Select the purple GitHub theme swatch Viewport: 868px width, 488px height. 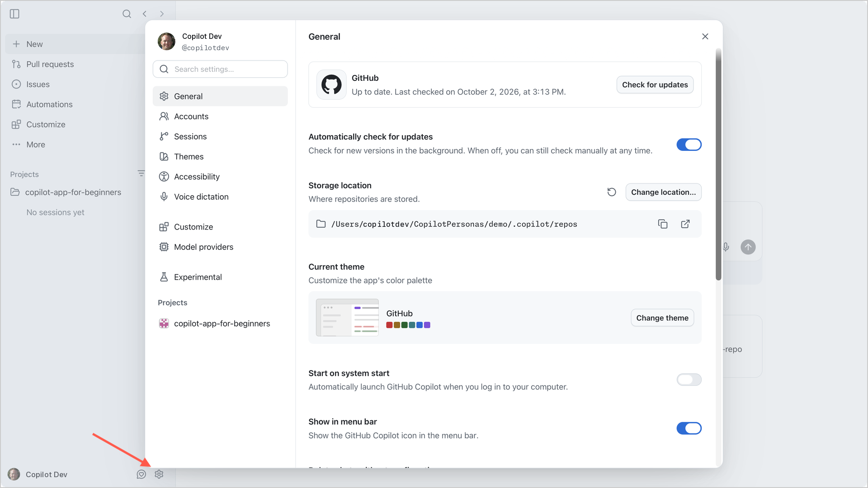(x=427, y=325)
